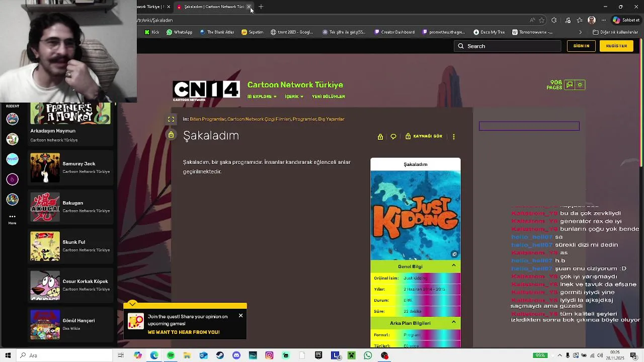Open browser settings three-dot menu
This screenshot has height=362, width=644.
pyautogui.click(x=603, y=20)
